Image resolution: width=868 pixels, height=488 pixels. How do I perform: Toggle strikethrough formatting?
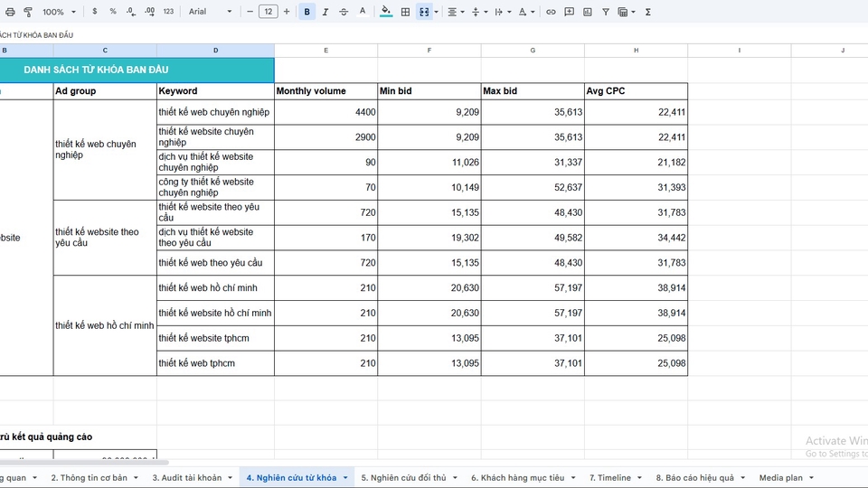point(344,12)
